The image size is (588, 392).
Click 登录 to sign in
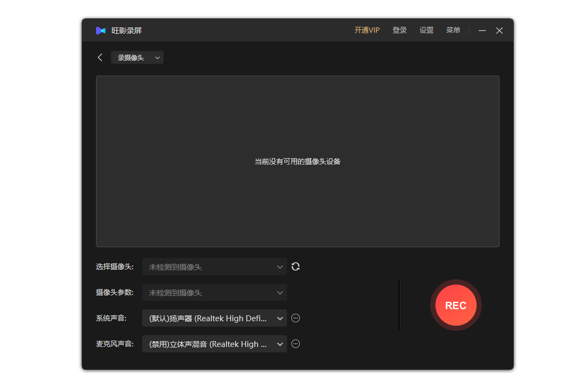399,30
